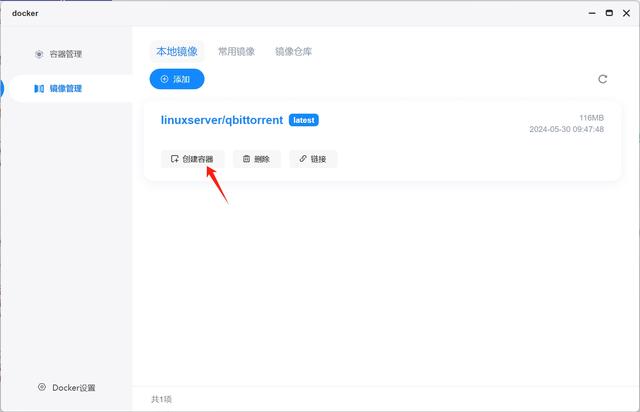Click the 116MB image size text
The width and height of the screenshot is (640, 412).
[x=591, y=118]
